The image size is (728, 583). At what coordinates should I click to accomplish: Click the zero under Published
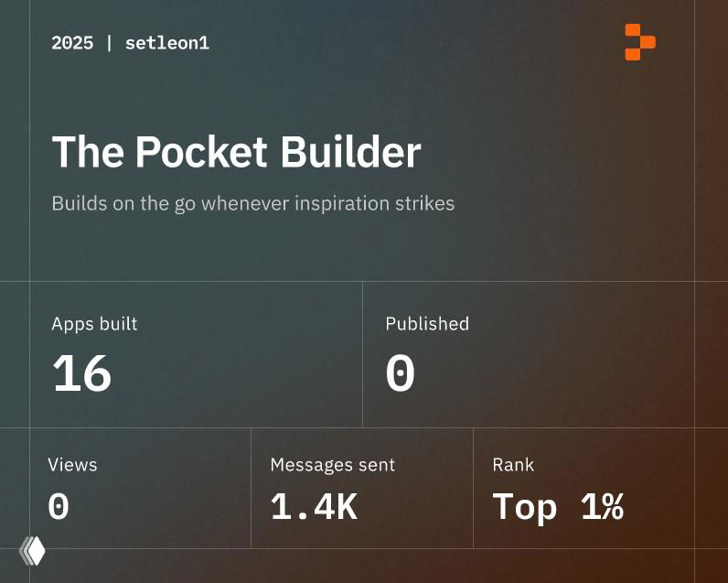coord(400,374)
